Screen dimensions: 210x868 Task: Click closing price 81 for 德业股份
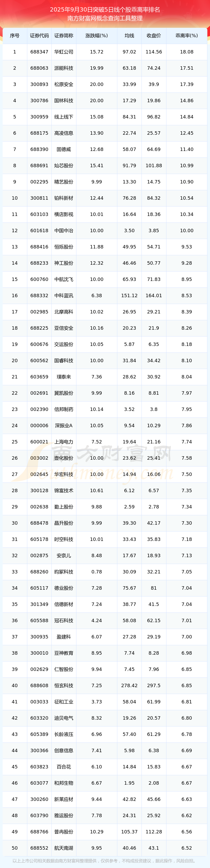coord(154,588)
